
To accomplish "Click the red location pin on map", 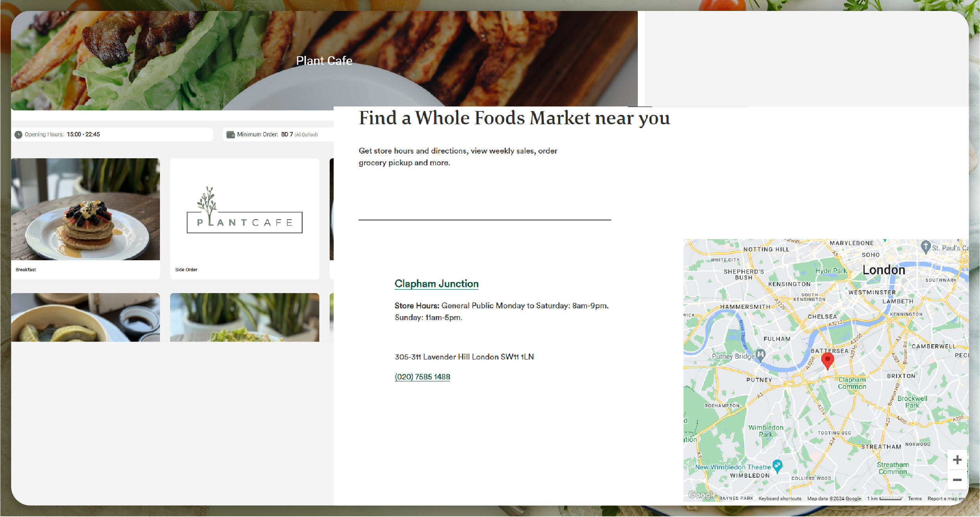I will point(827,361).
